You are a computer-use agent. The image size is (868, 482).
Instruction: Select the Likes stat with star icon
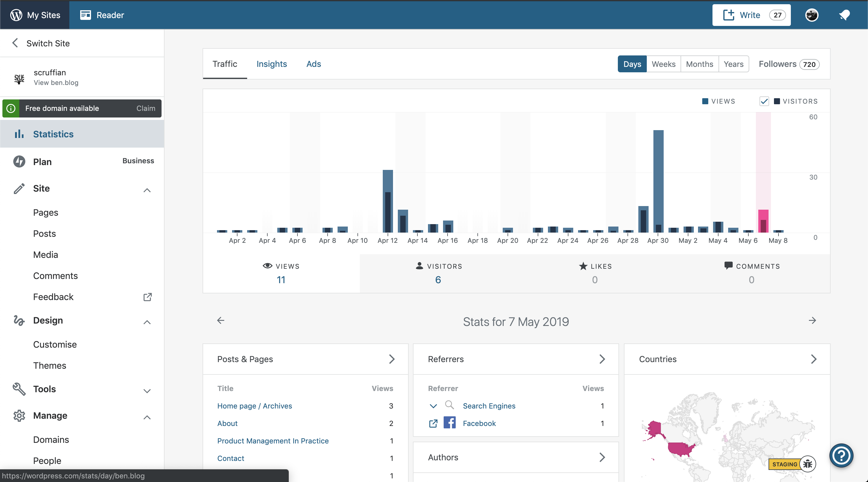coord(595,273)
